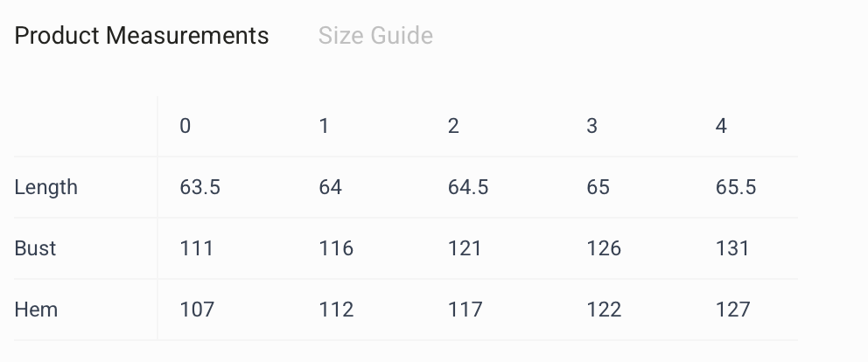Click the hem value 107
The height and width of the screenshot is (362, 868).
[x=197, y=309]
